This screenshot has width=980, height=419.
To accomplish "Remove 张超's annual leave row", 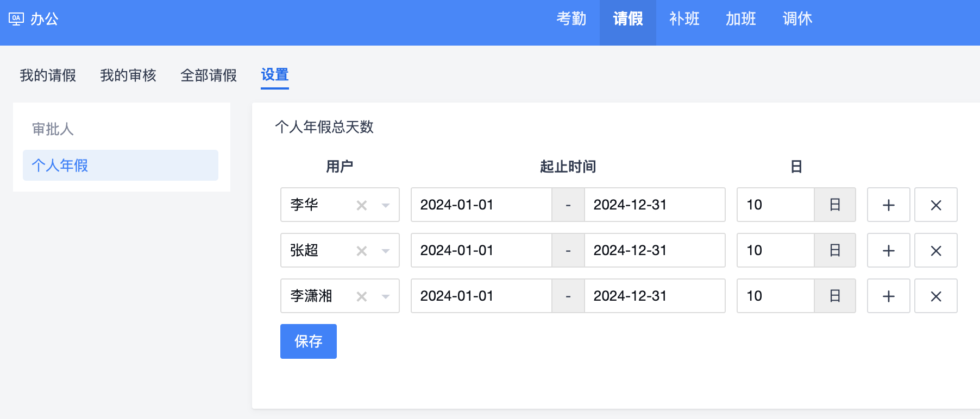I will [x=935, y=251].
